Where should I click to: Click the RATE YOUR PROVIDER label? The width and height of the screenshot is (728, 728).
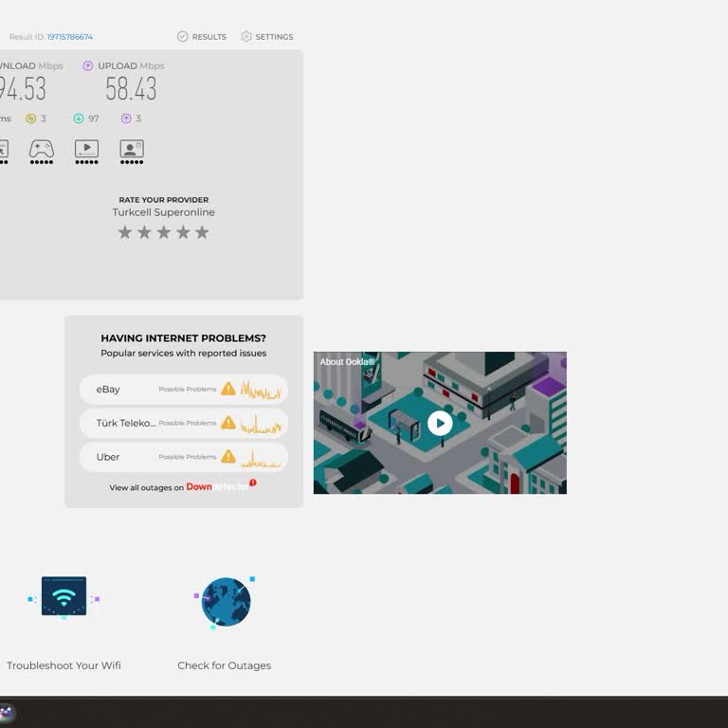coord(163,200)
